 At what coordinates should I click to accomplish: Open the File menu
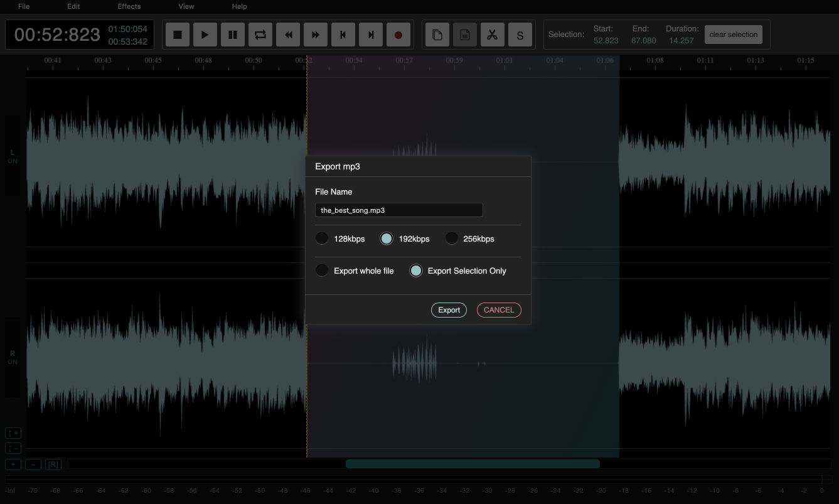point(24,6)
